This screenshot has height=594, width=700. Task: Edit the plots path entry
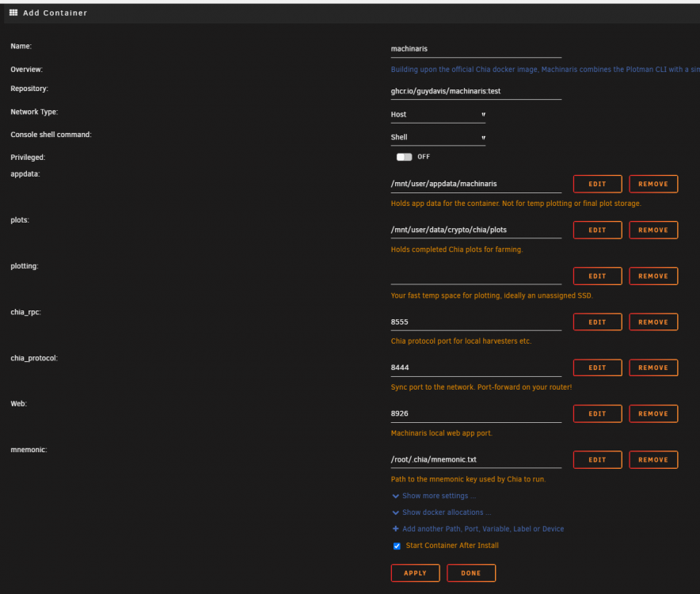pos(597,230)
